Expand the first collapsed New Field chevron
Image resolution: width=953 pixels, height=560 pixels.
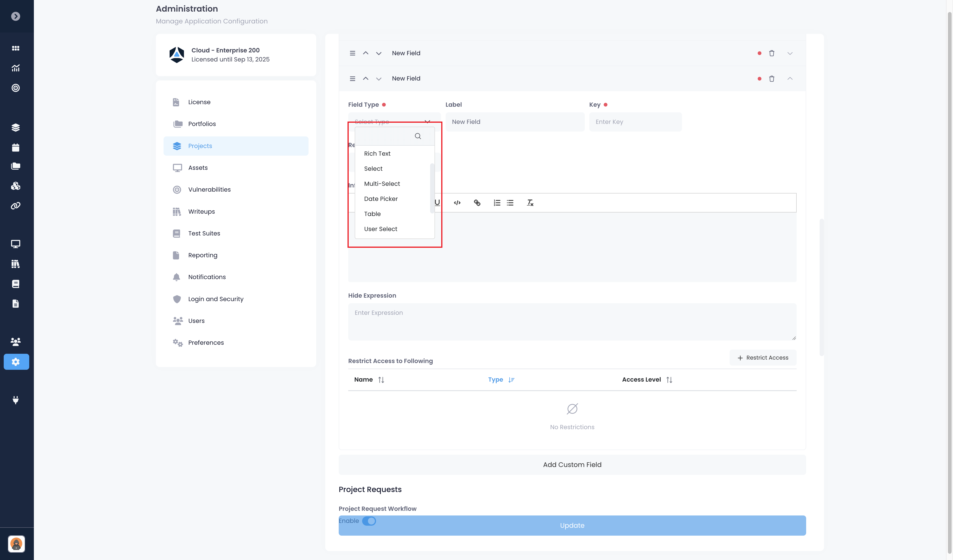coord(790,53)
